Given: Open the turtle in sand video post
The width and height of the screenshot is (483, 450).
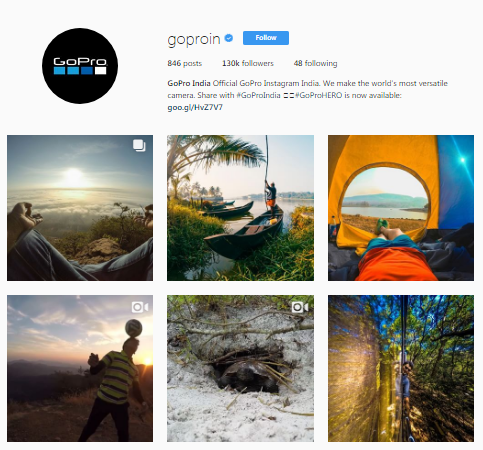Looking at the screenshot, I should coord(240,368).
